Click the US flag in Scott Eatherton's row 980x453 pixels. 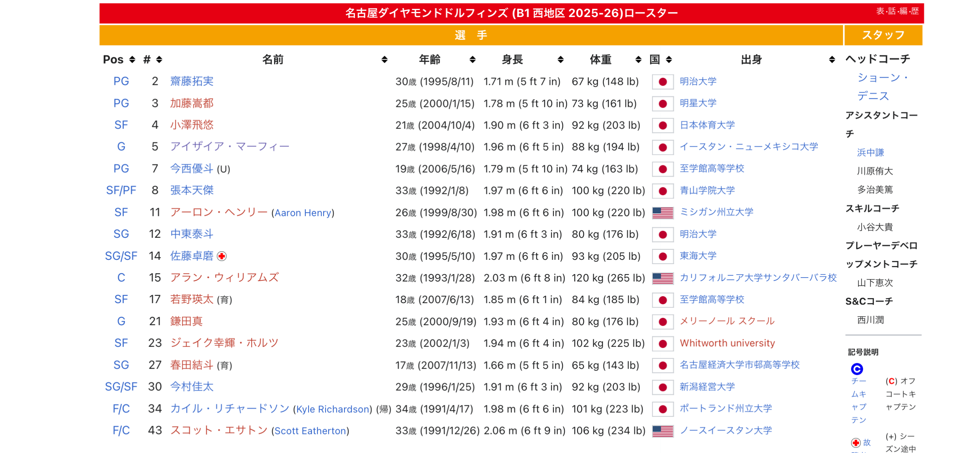(x=663, y=431)
